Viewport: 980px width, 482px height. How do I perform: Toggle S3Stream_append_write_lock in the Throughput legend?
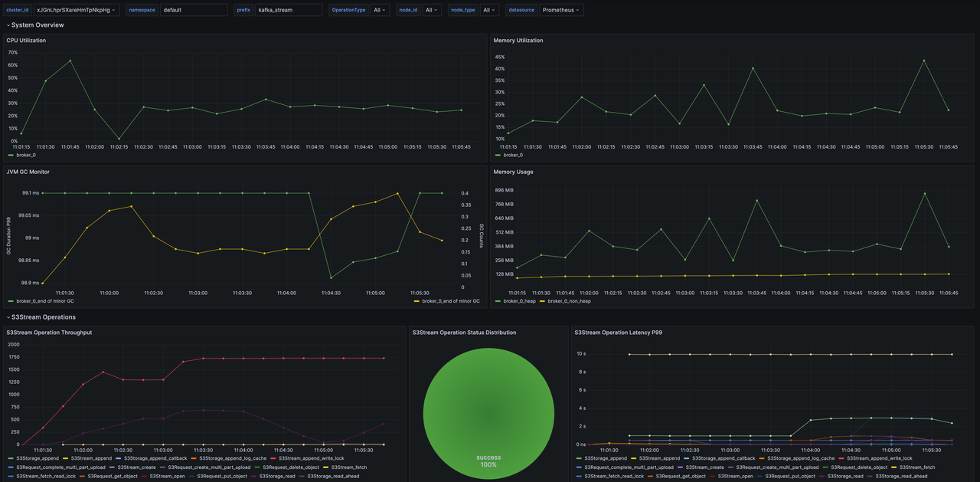coord(313,458)
